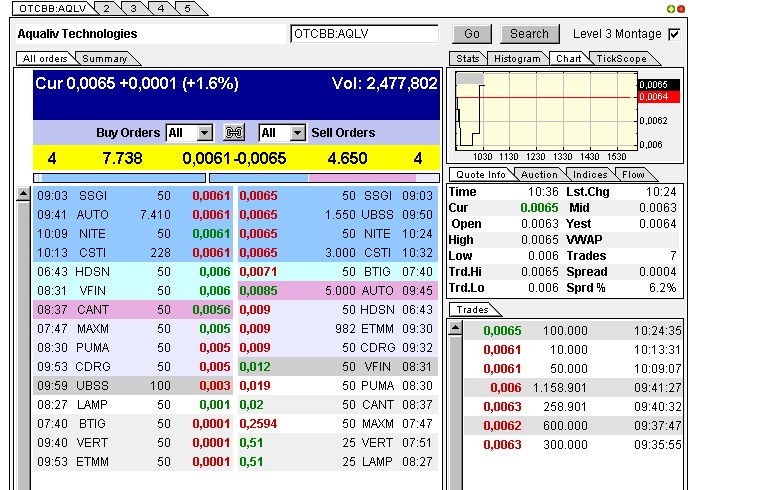This screenshot has width=768, height=490.
Task: Click the buy-side volume bar above orders
Action: point(119,178)
